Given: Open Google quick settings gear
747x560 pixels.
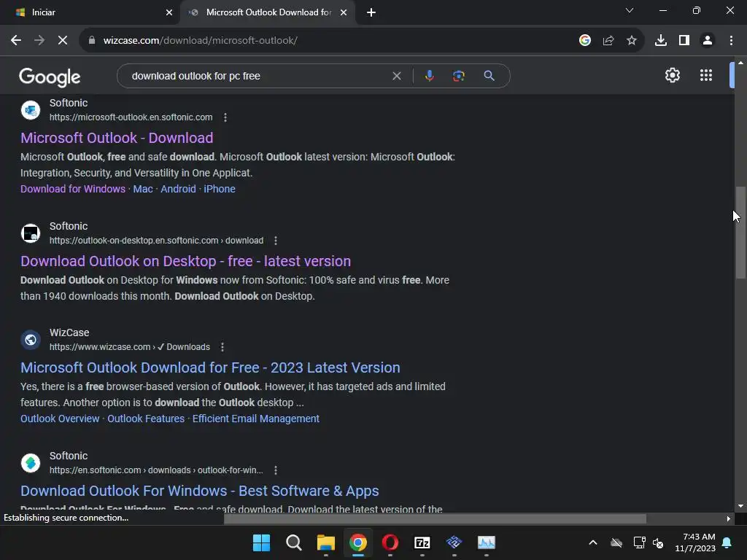Looking at the screenshot, I should coord(672,75).
